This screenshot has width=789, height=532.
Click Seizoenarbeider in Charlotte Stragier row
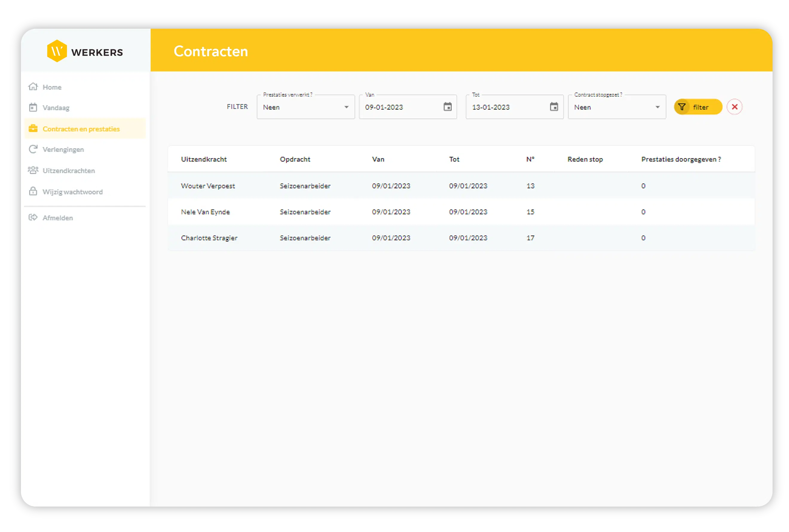coord(305,238)
